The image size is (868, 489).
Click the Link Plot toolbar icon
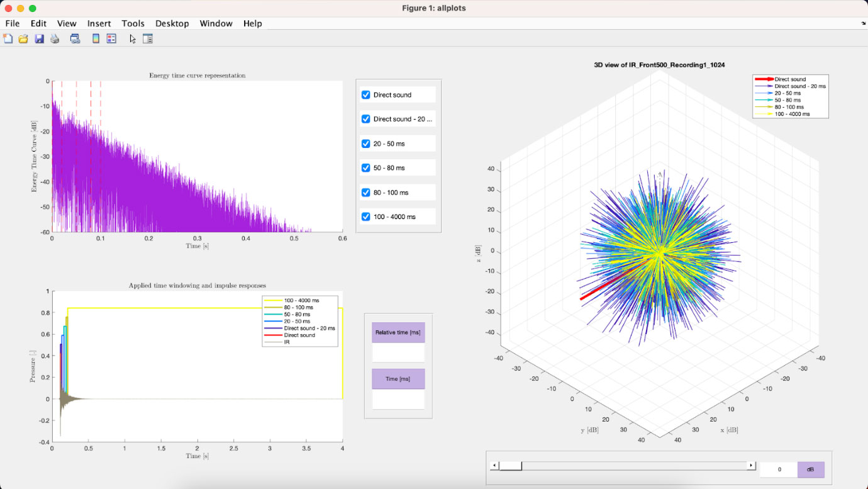tap(75, 39)
